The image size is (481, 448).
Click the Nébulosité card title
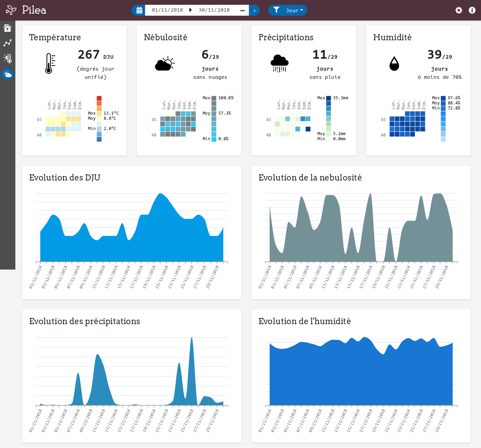point(166,37)
